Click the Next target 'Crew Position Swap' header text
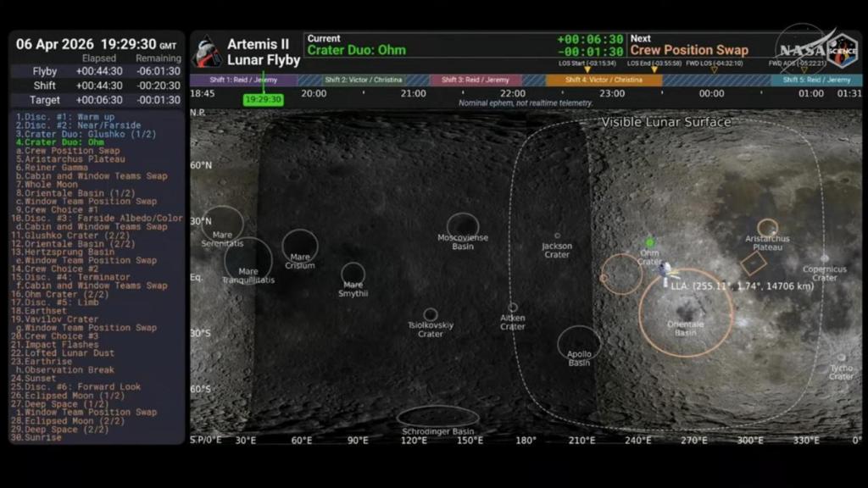This screenshot has width=868, height=488. (689, 50)
